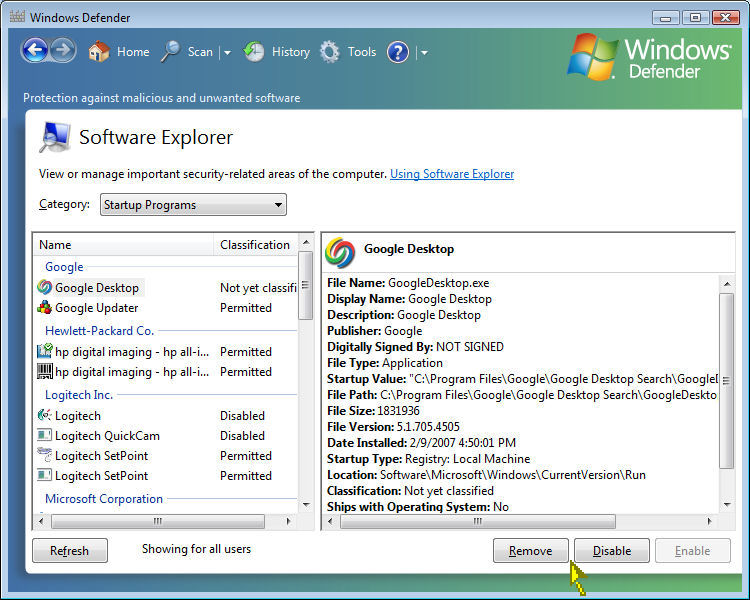Image resolution: width=750 pixels, height=600 pixels.
Task: Click the Google group heading
Action: click(64, 267)
